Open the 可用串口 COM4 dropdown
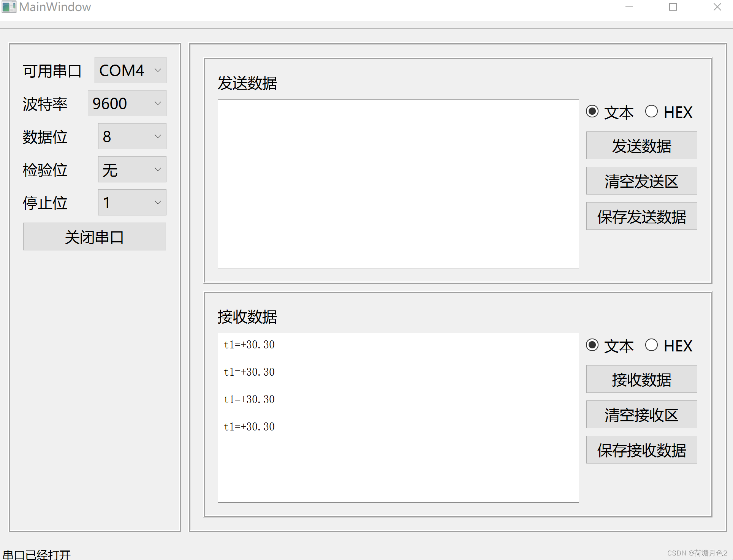Screen dimensions: 733x560 click(130, 70)
